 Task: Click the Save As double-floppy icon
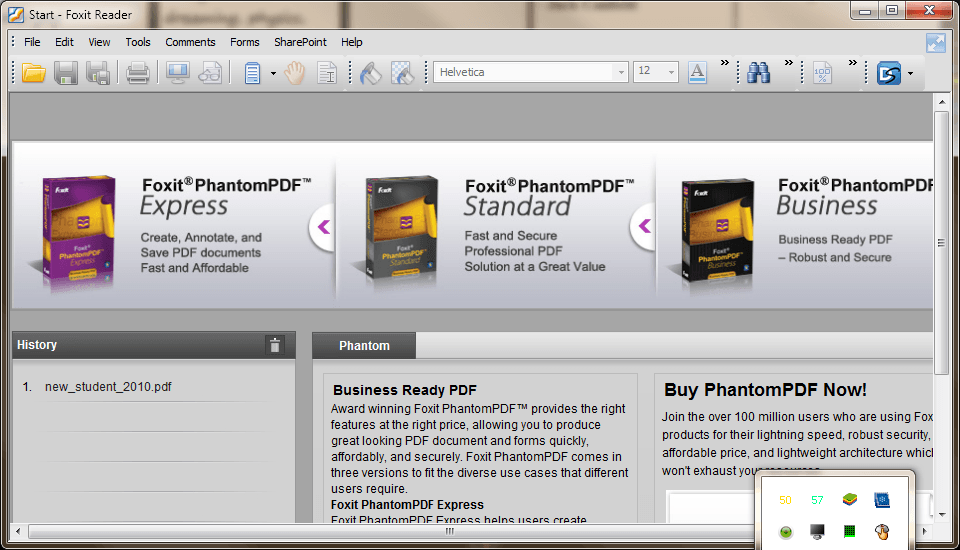[98, 73]
